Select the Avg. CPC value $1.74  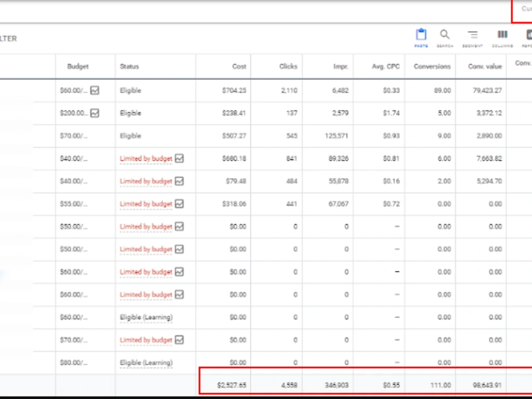point(391,113)
